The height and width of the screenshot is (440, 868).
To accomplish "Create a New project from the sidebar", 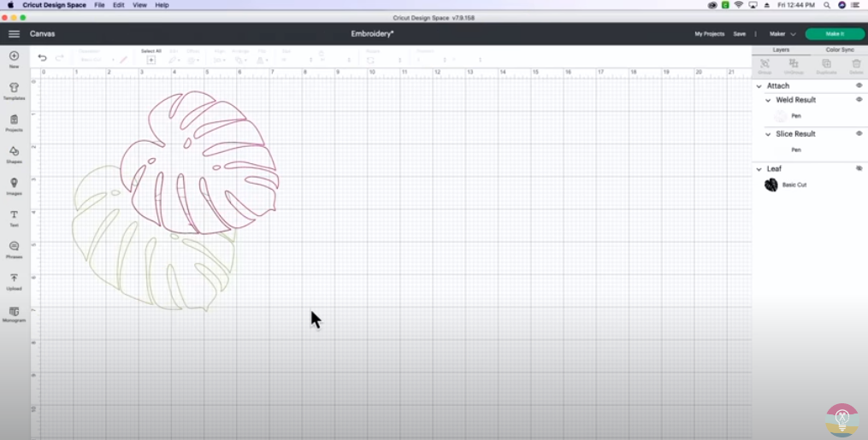I will point(14,59).
